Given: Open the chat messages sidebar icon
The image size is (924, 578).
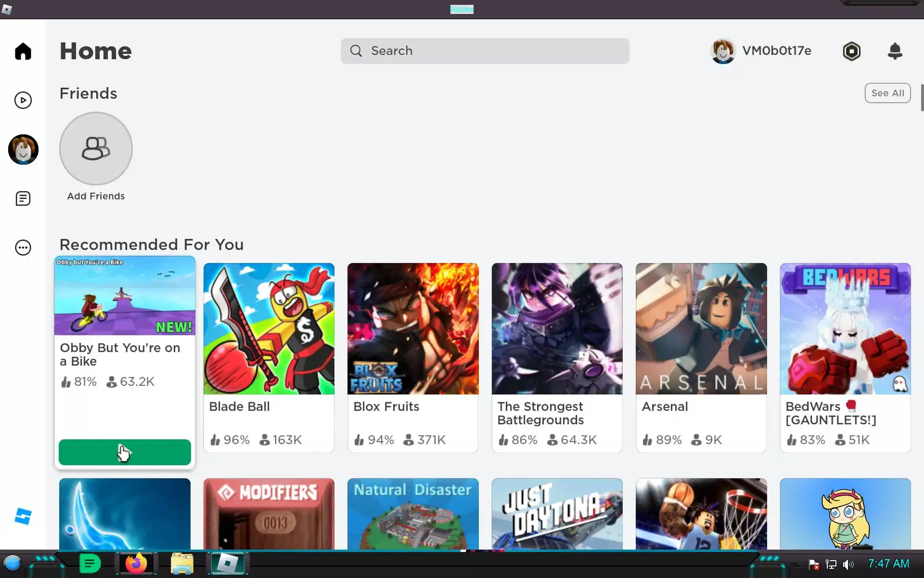Looking at the screenshot, I should [23, 198].
